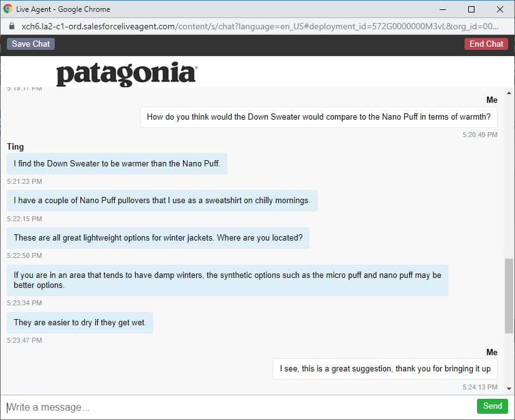Click timestamp 5:22:15 PM

click(x=24, y=219)
